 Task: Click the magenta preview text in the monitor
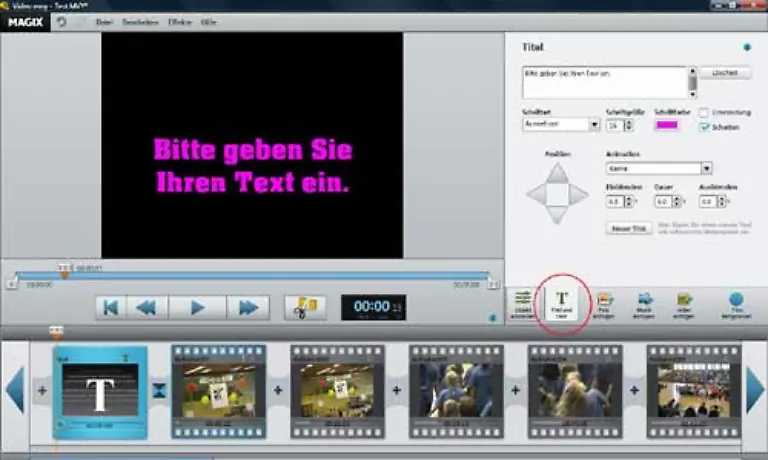[253, 166]
